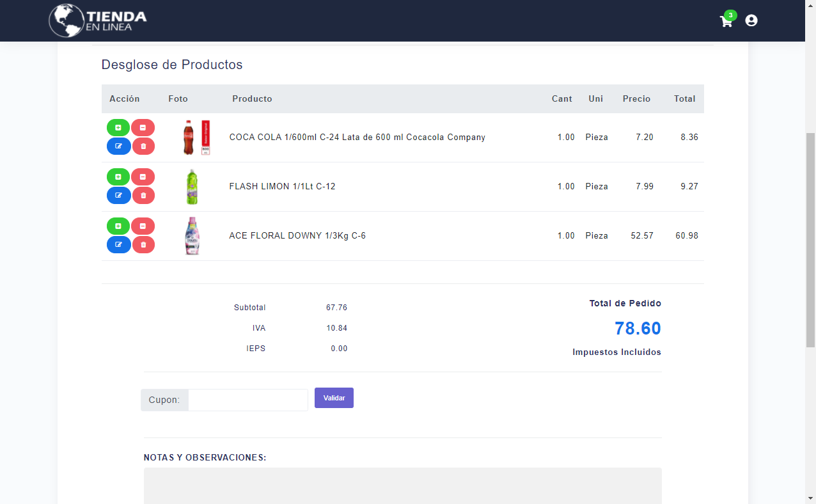This screenshot has width=816, height=504.
Task: Focus the Cupon input field
Action: point(247,400)
